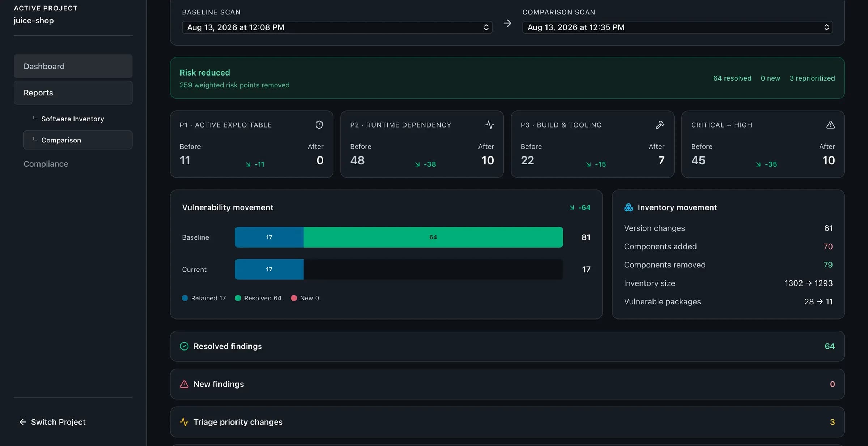The height and width of the screenshot is (446, 868).
Task: Select the Comparison report item
Action: [78, 140]
